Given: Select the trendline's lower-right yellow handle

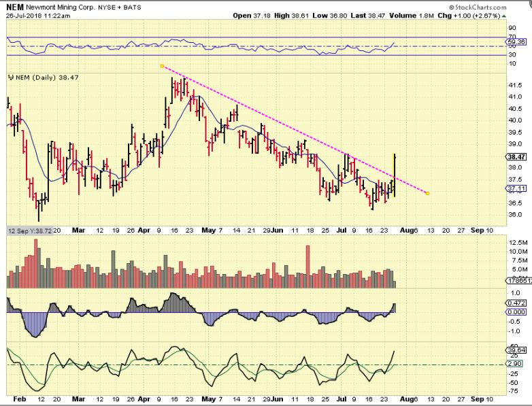Looking at the screenshot, I should click(427, 193).
